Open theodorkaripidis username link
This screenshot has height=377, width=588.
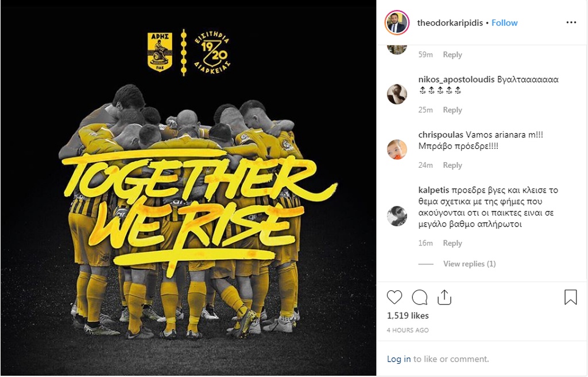click(450, 23)
